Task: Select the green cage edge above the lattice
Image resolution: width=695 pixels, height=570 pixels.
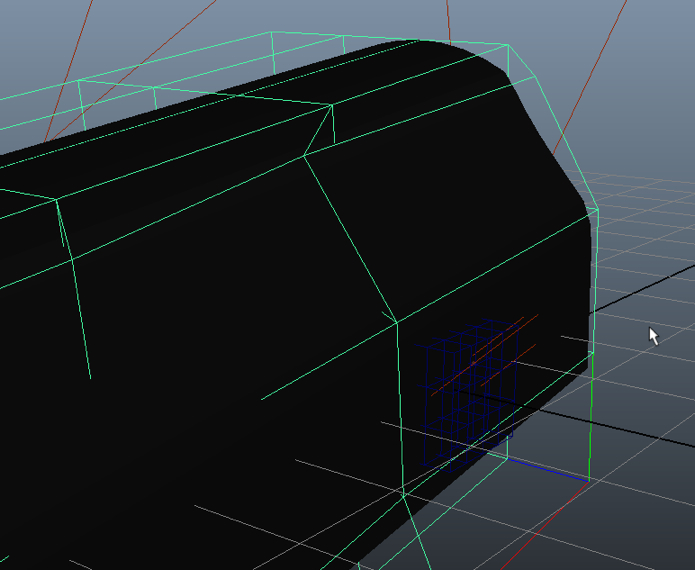Action: (490, 268)
